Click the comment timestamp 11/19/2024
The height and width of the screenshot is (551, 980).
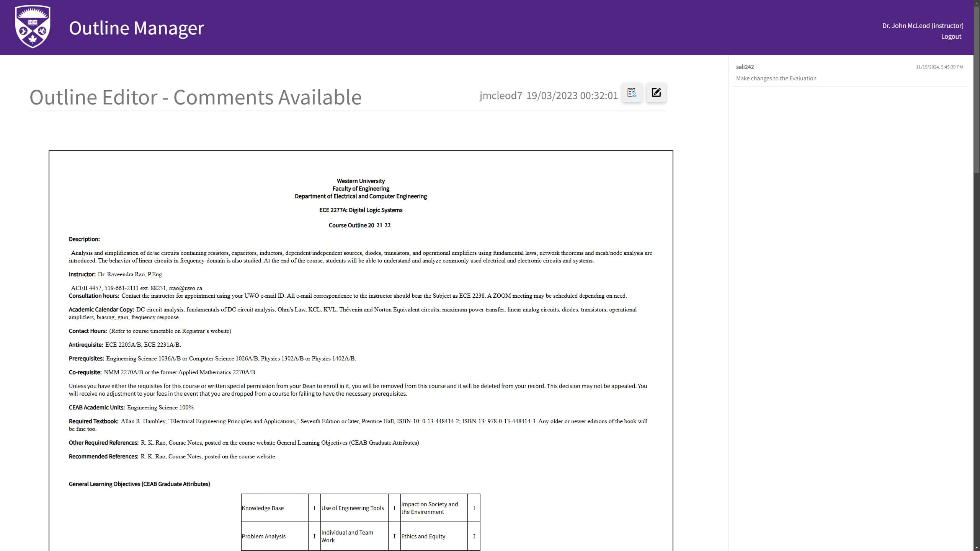[x=939, y=67]
